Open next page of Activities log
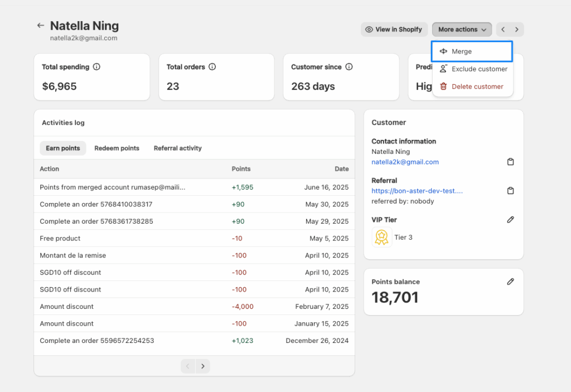This screenshot has height=392, width=571. 203,366
